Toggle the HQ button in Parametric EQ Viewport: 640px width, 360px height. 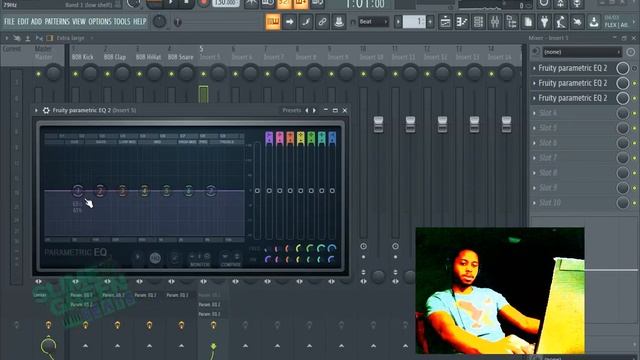pyautogui.click(x=155, y=258)
